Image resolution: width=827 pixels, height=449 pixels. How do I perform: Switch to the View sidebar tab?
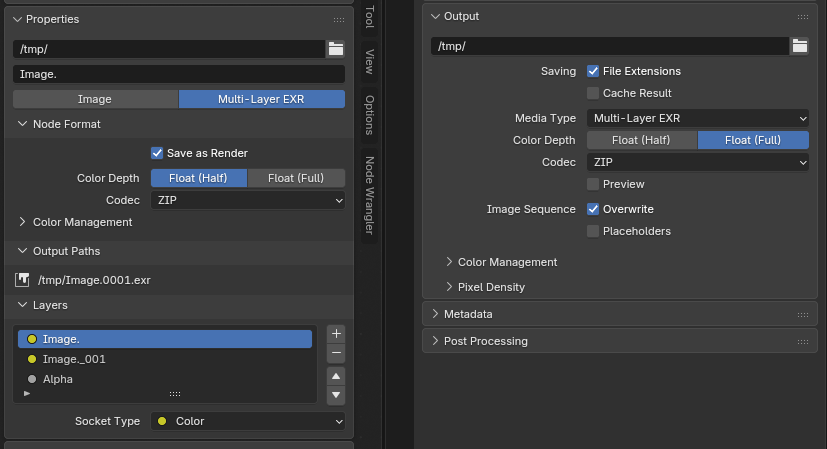(370, 62)
